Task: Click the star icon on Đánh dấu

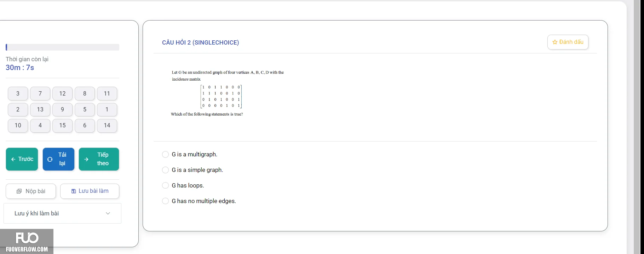Action: [x=555, y=42]
